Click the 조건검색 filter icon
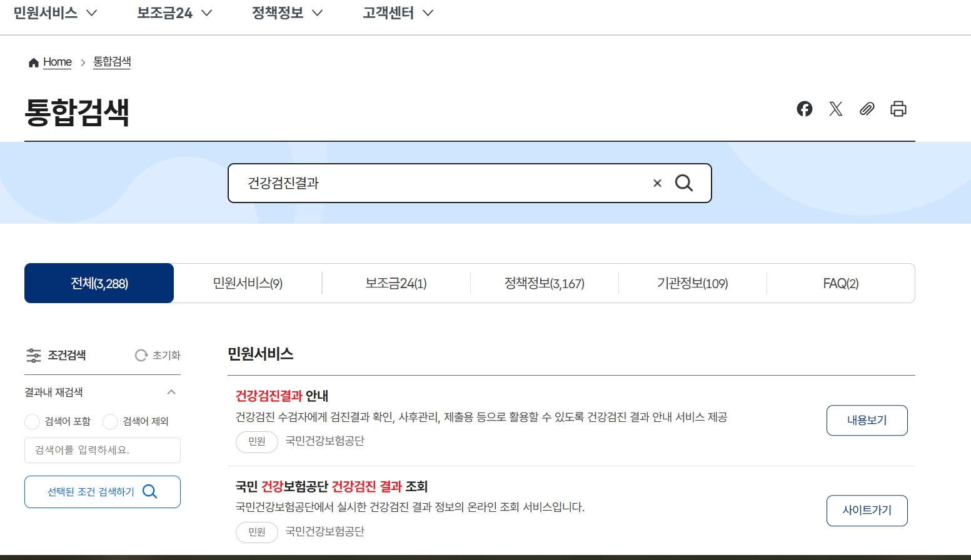971x560 pixels. click(x=34, y=355)
